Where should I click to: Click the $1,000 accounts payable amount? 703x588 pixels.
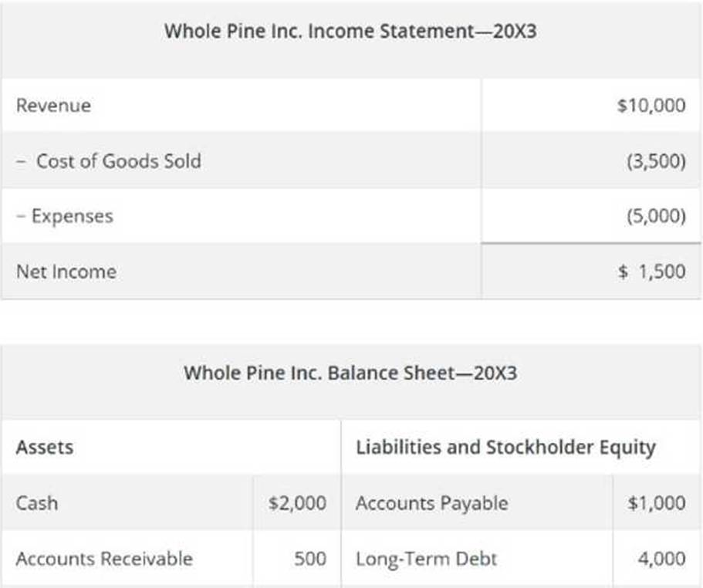tap(656, 503)
